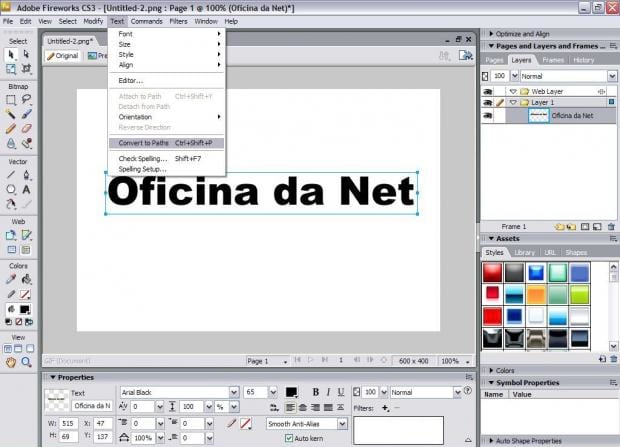This screenshot has height=447, width=620.
Task: Toggle Italic text formatting
Action: click(328, 392)
